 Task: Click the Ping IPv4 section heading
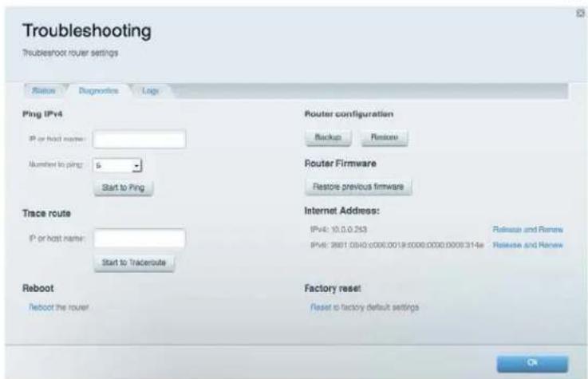(x=42, y=114)
